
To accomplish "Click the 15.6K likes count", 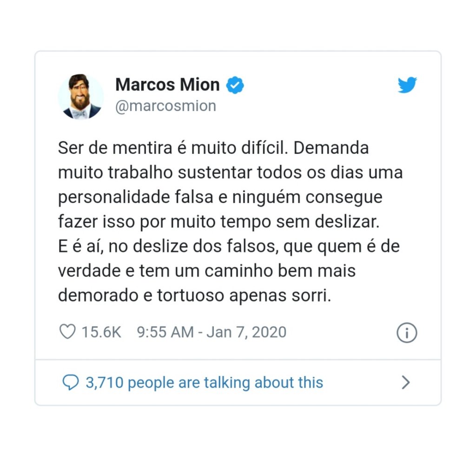I will coord(101,332).
